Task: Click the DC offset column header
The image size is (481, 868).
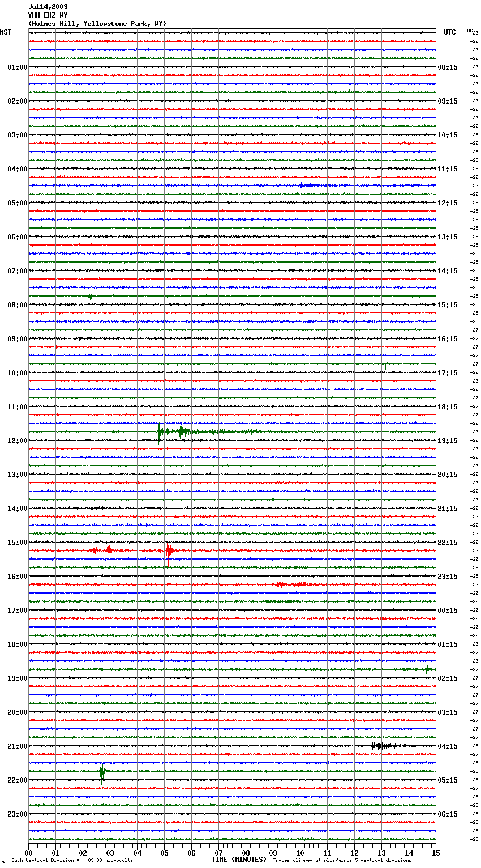Action: point(470,31)
